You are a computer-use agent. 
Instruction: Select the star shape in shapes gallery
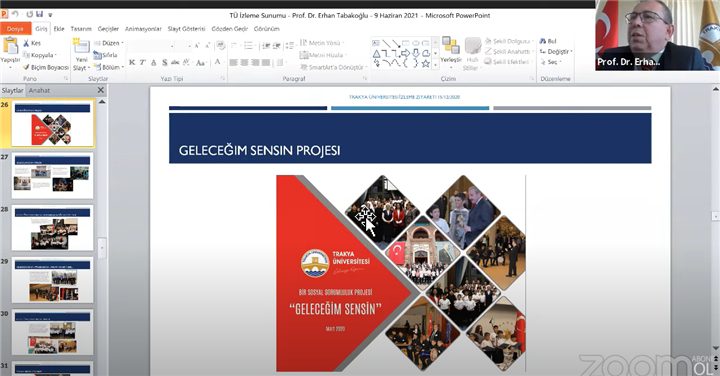click(425, 63)
